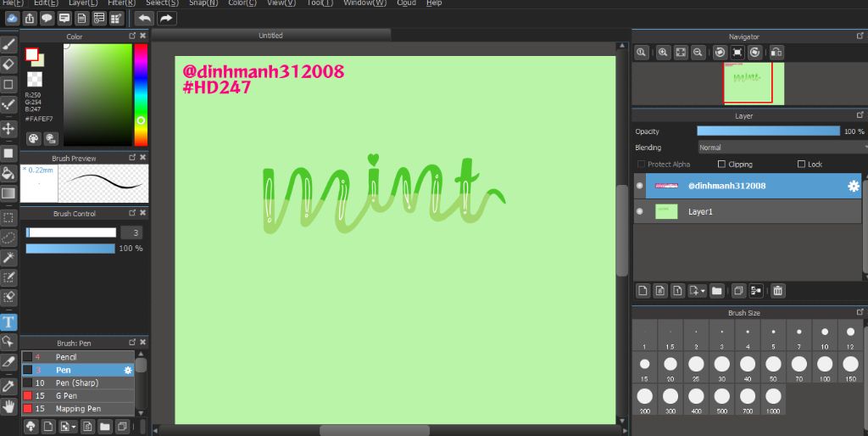Add a new layer folder
868x436 pixels.
[x=717, y=291]
